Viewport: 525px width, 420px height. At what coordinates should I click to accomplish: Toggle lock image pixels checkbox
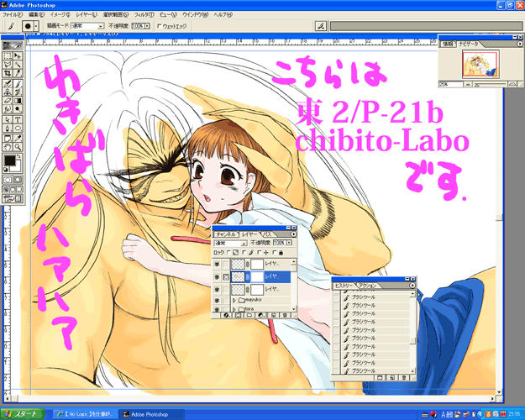tap(244, 253)
